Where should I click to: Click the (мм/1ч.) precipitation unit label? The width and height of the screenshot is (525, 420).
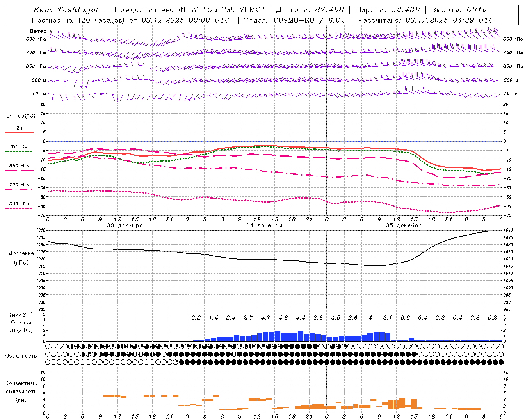click(21, 330)
